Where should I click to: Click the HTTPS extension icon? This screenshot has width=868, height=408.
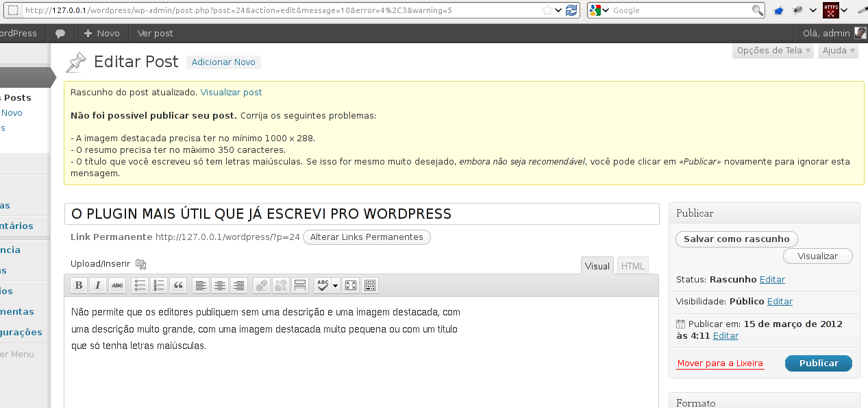point(830,10)
